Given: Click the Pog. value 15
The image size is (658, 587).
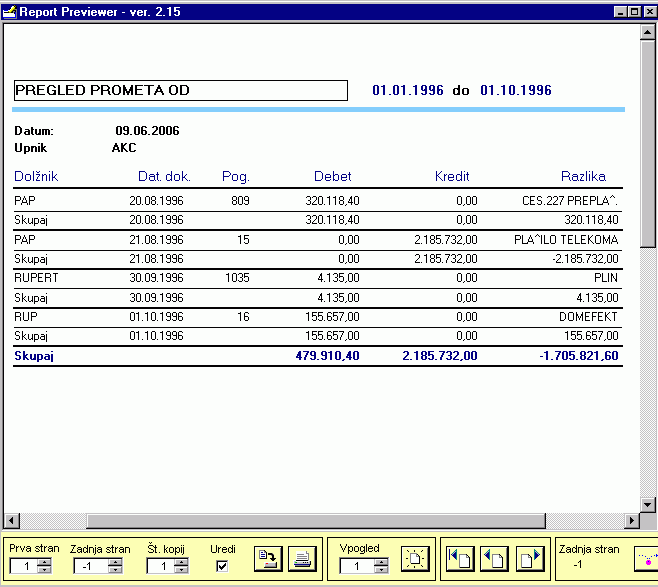Looking at the screenshot, I should pos(243,240).
